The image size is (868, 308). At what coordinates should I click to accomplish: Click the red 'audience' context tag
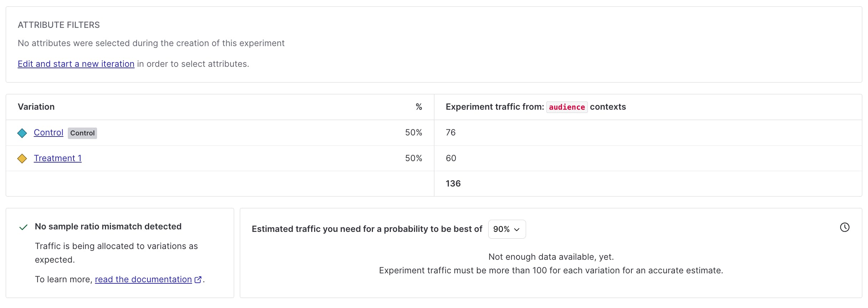(567, 107)
